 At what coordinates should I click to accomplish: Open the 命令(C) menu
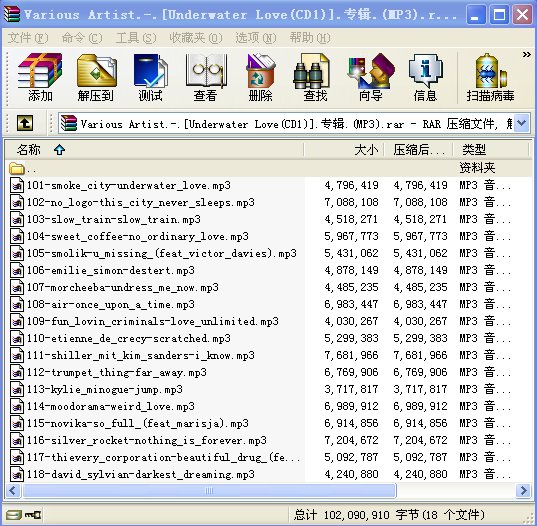click(x=82, y=38)
